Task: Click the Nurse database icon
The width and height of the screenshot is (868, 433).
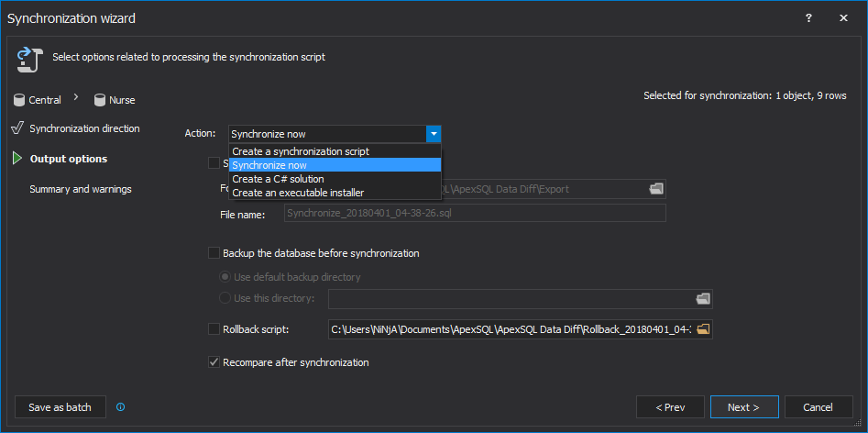Action: pyautogui.click(x=100, y=100)
